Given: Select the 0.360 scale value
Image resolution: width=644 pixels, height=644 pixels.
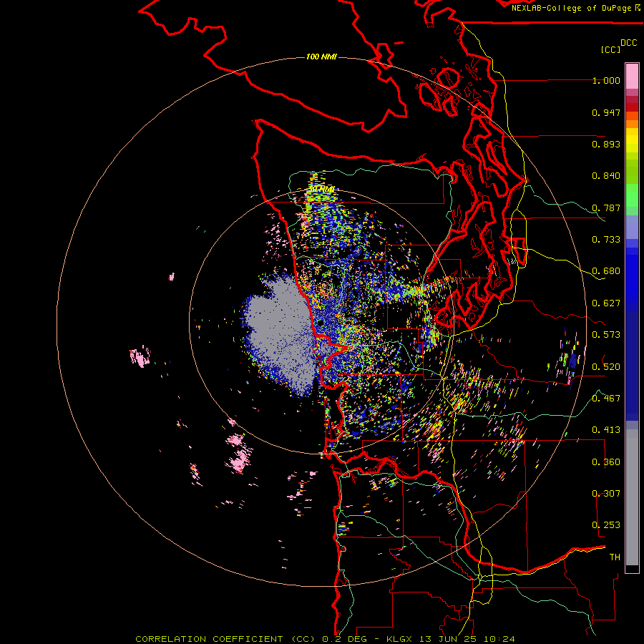Looking at the screenshot, I should (606, 462).
